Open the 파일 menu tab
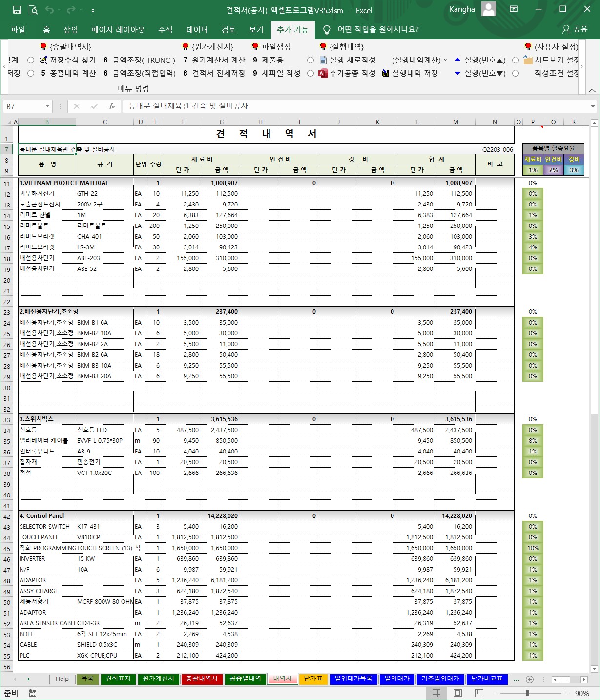Screen dimensions: 600x700 [x=18, y=29]
